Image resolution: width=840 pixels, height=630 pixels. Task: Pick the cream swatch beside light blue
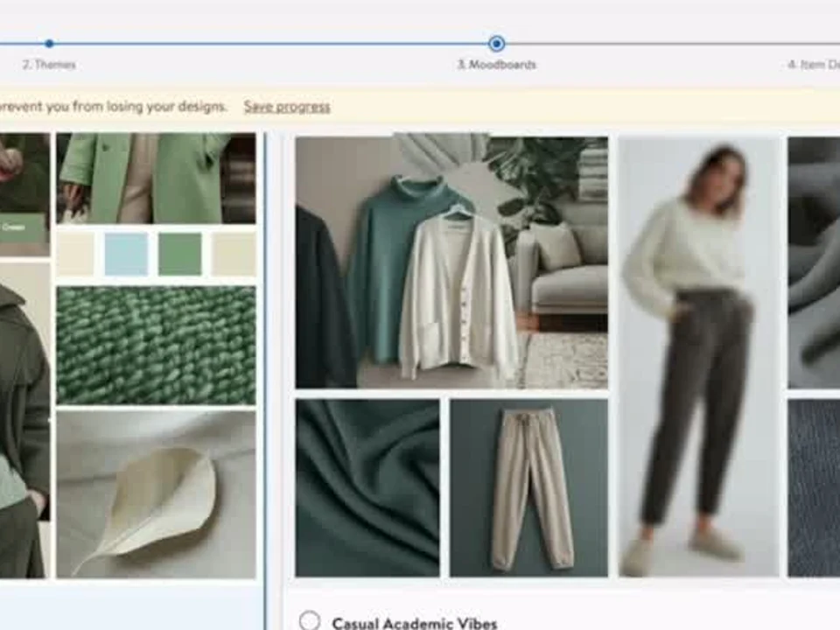[75, 255]
